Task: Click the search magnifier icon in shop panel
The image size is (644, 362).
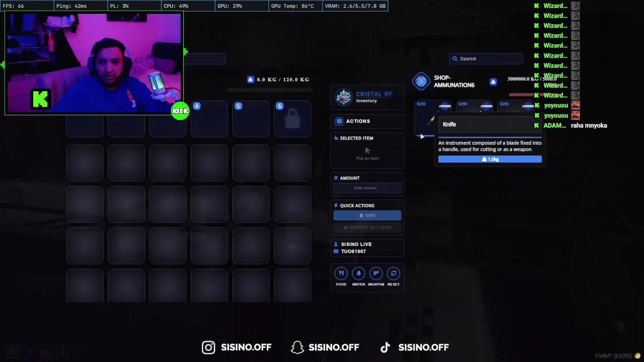Action: coord(455,59)
